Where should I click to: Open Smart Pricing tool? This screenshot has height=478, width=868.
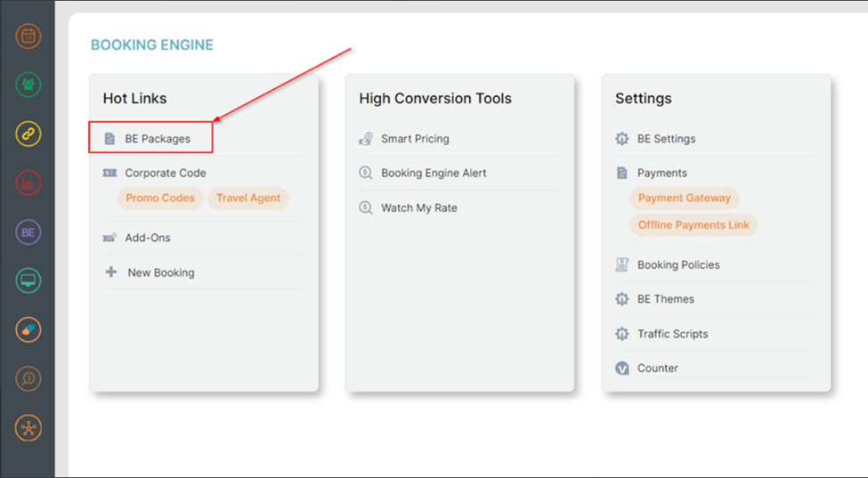click(415, 139)
